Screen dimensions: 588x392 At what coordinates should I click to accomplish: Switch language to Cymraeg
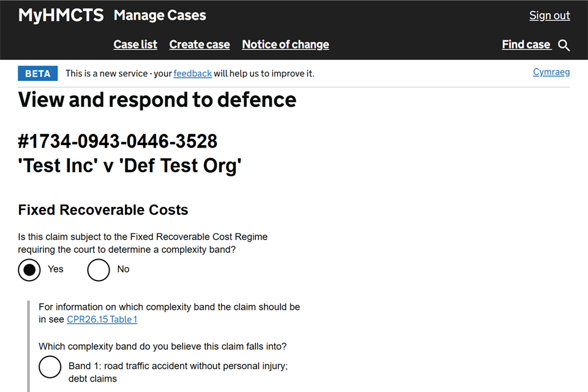pyautogui.click(x=551, y=72)
